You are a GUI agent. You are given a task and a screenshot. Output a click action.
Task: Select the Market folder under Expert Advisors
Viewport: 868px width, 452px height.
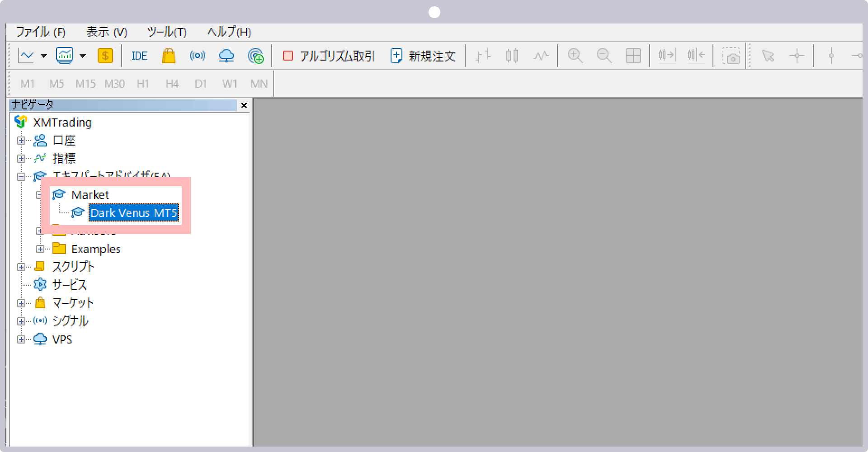coord(90,195)
